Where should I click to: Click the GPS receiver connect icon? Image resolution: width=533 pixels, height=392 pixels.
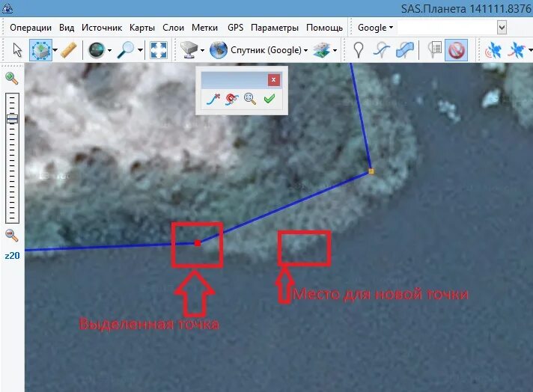(x=493, y=50)
